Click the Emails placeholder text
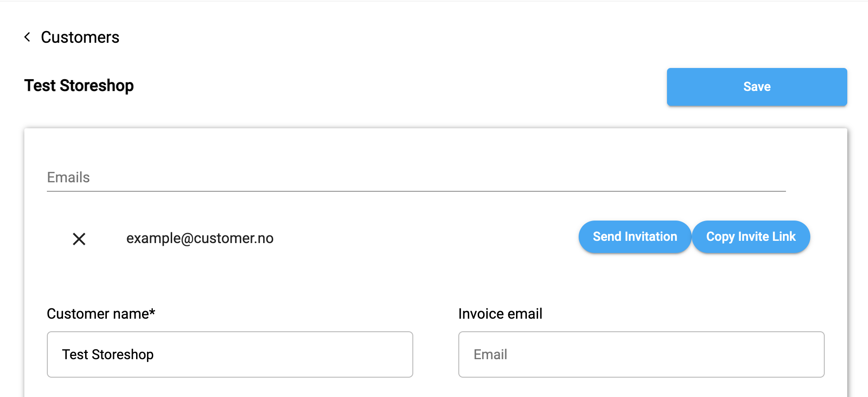 [69, 177]
